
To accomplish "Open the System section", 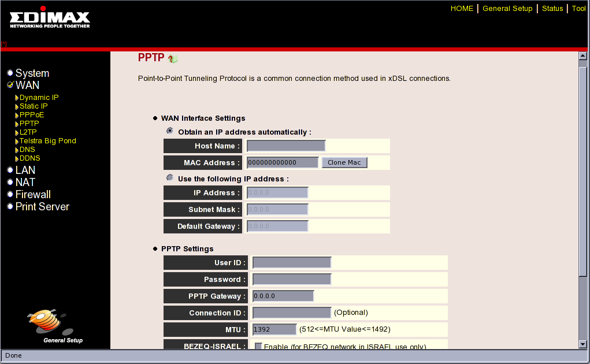I will (x=32, y=73).
